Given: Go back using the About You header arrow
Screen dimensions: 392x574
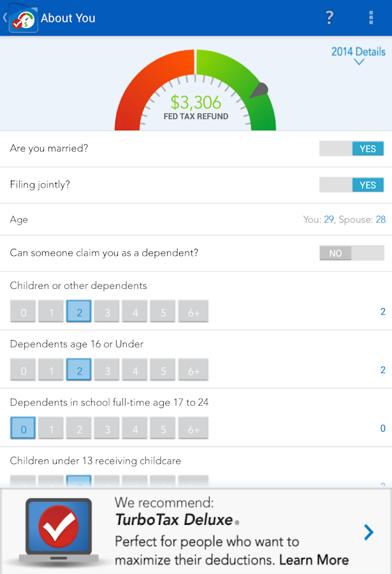Looking at the screenshot, I should click(x=4, y=18).
